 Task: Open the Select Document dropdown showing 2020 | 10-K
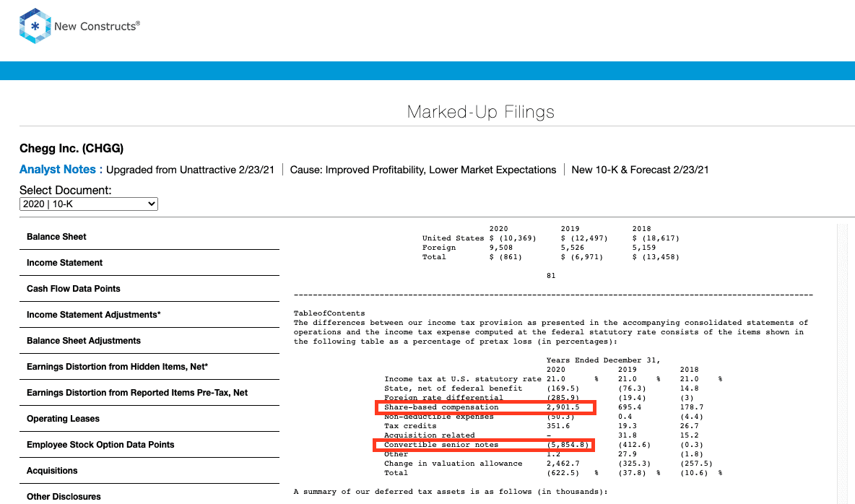88,204
